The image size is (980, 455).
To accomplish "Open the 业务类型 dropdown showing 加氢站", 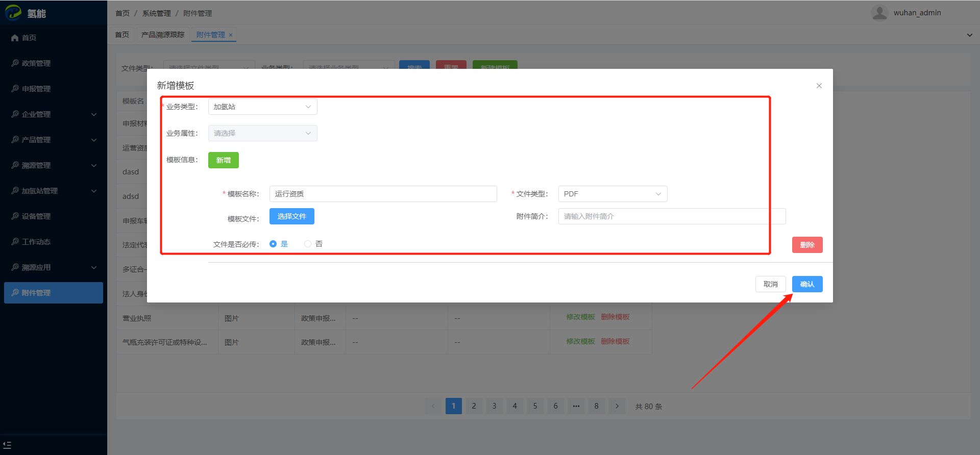I will click(263, 107).
